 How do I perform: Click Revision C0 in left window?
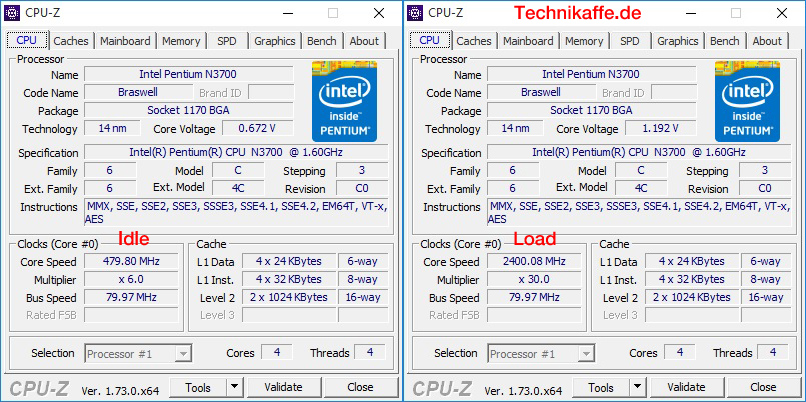click(x=362, y=188)
